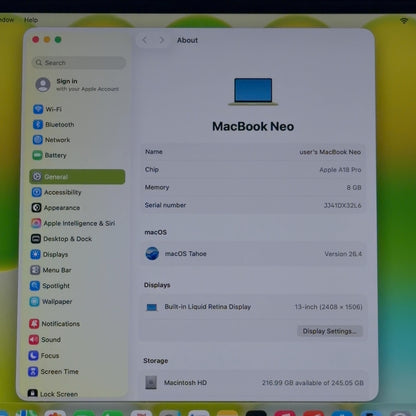This screenshot has width=416, height=416.
Task: Open Displays settings in sidebar
Action: click(49, 254)
